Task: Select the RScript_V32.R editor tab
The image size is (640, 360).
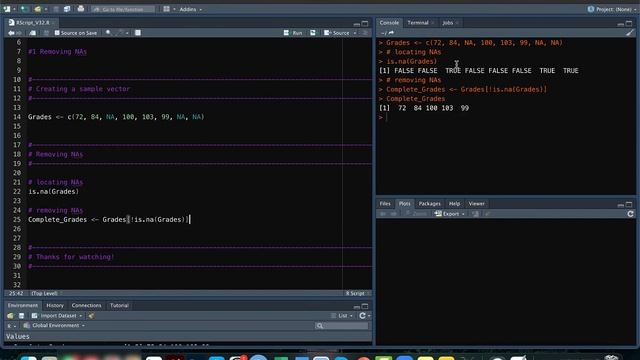Action: (x=32, y=22)
